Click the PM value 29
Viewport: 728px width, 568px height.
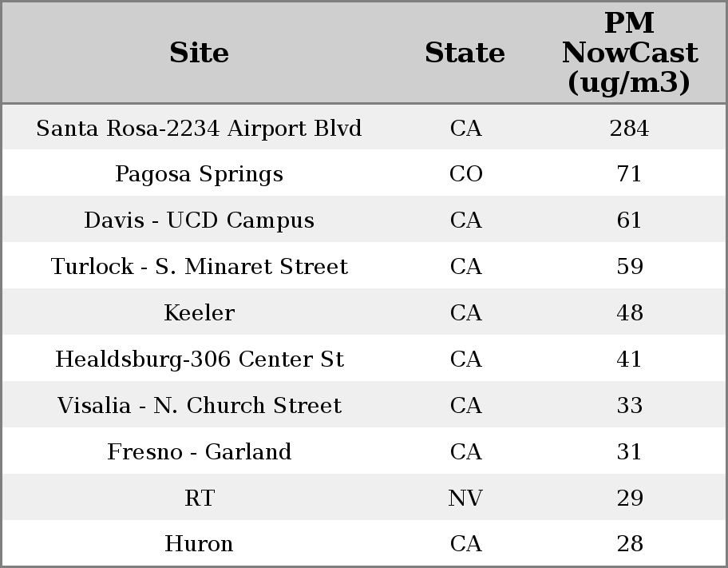629,498
